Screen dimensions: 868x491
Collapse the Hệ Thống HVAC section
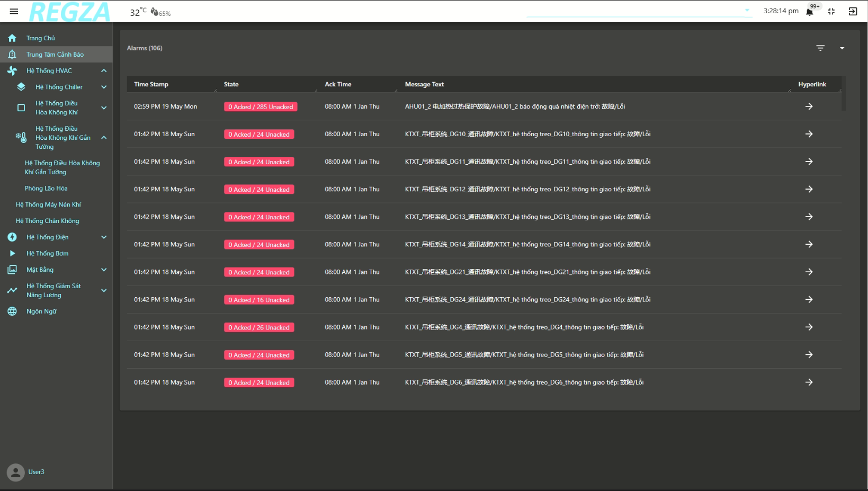[104, 71]
